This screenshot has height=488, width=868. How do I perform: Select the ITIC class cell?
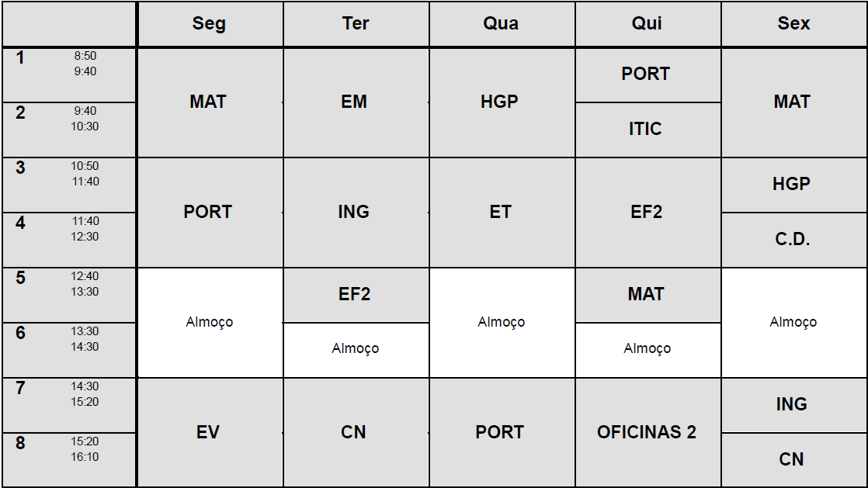pyautogui.click(x=646, y=129)
